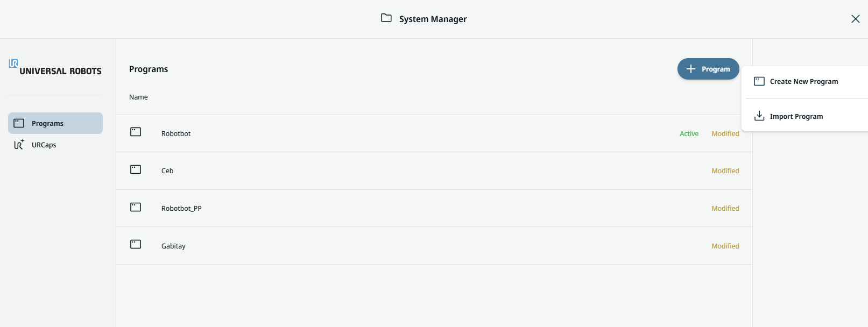This screenshot has width=868, height=327.
Task: Click the program icon beside Robotbot_PP
Action: click(x=136, y=207)
